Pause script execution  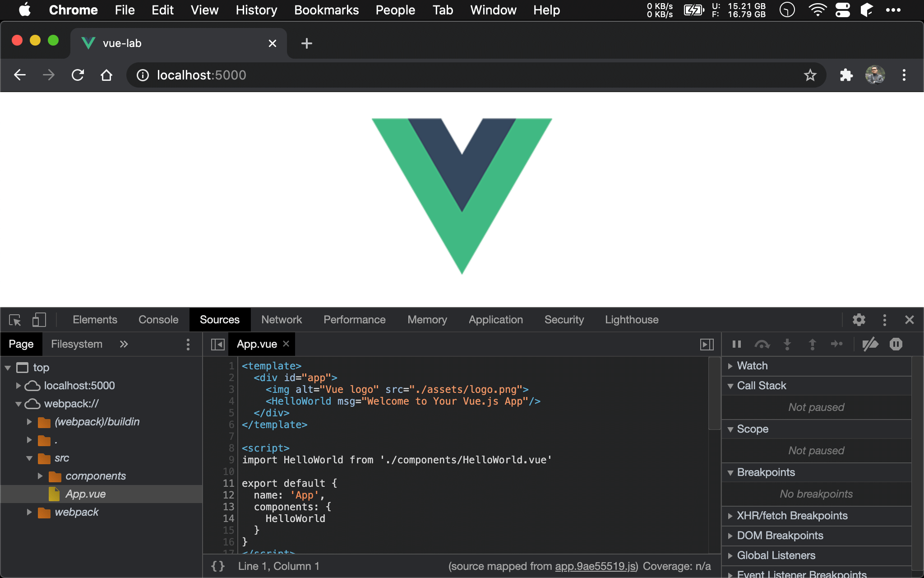pos(737,344)
